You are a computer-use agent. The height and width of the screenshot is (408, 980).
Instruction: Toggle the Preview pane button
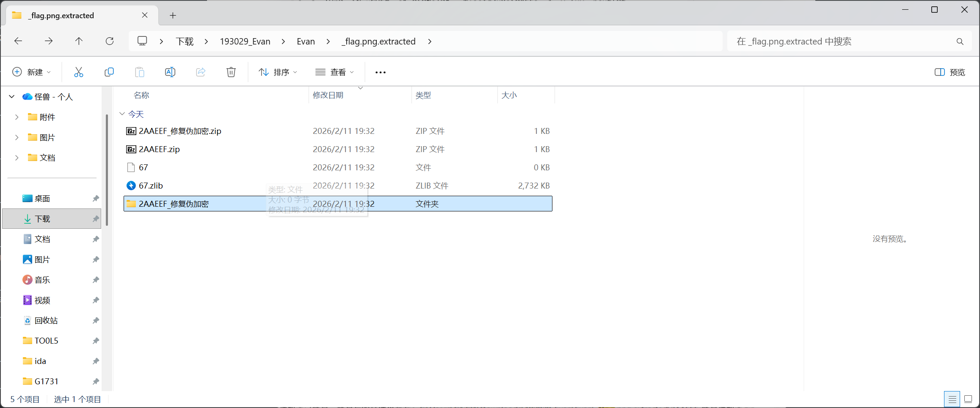point(950,72)
